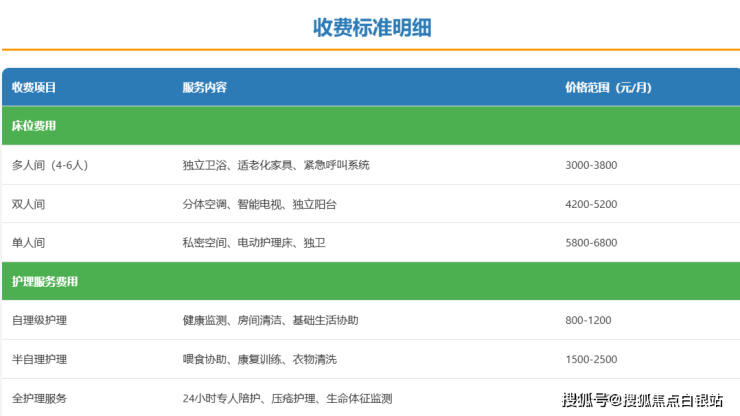Click the 4200-5200 price cell
Viewport: 740px width, 416px height.
tap(591, 204)
